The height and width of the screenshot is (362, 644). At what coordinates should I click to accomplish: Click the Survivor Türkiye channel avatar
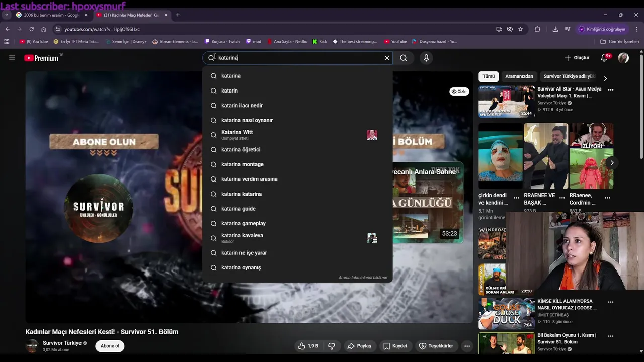(32, 346)
